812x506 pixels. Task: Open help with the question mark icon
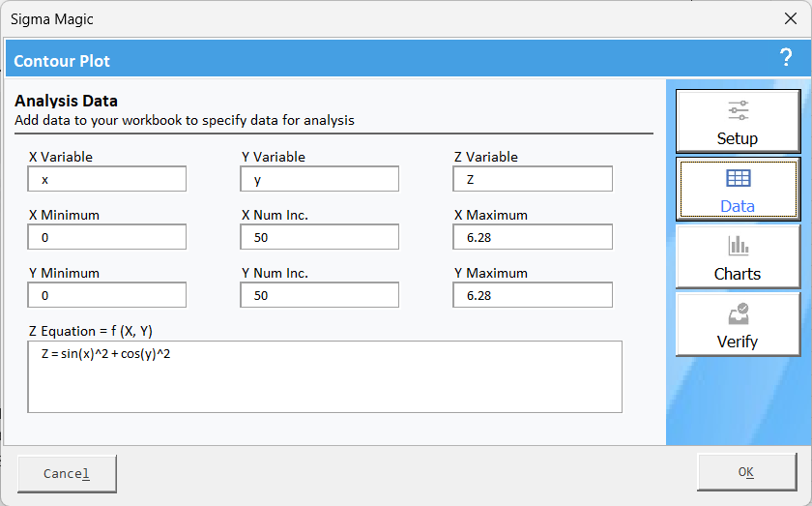coord(786,57)
